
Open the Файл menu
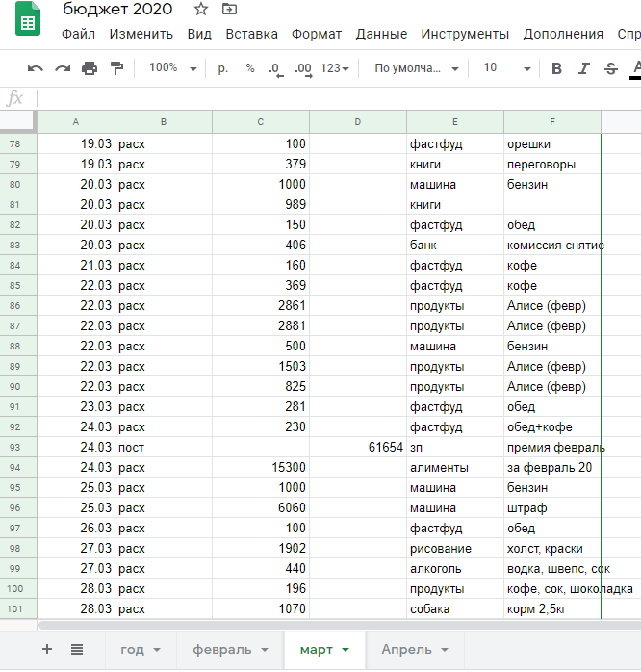(78, 34)
